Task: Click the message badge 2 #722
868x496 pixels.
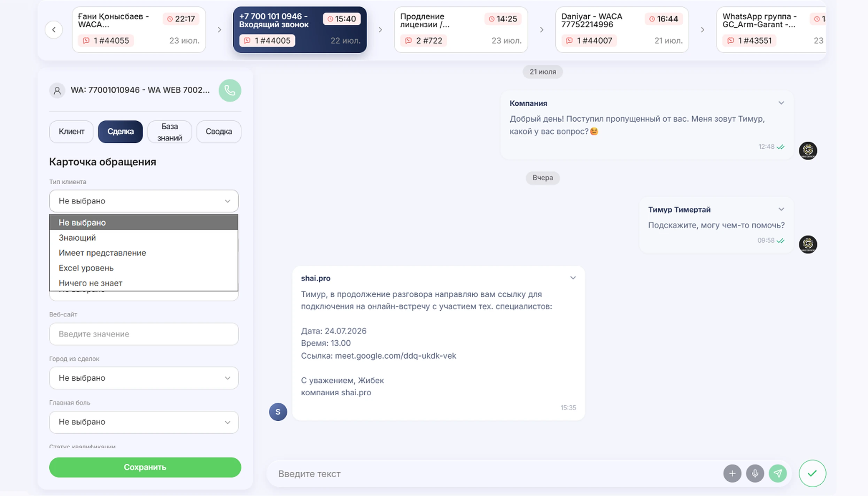Action: point(424,41)
